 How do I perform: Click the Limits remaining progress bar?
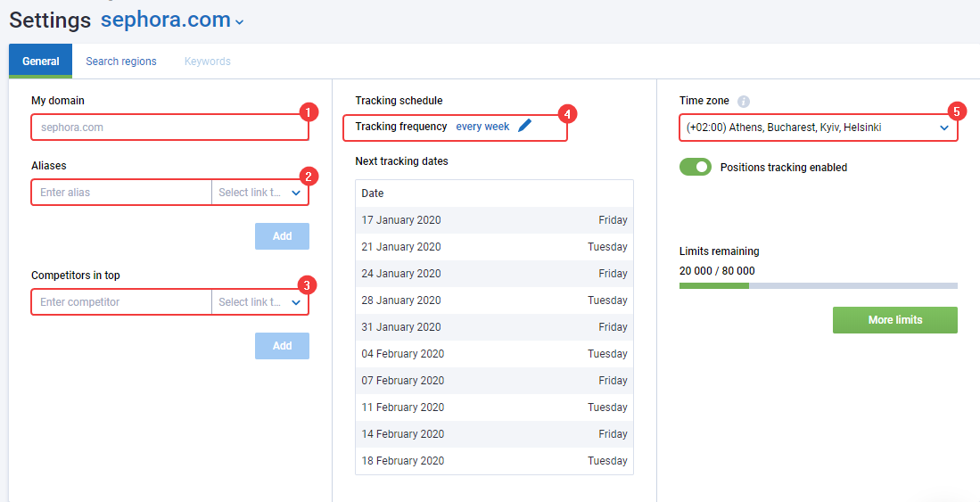[x=818, y=285]
